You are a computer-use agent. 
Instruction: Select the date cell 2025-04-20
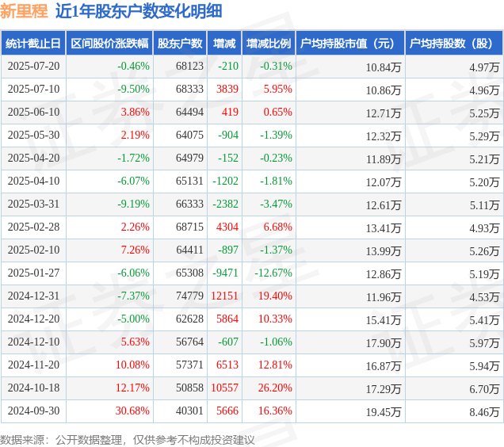[x=34, y=158]
